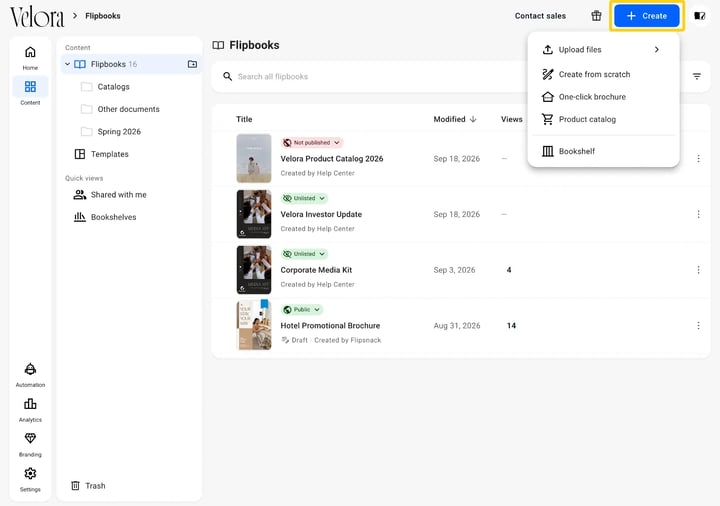Viewport: 720px width, 506px height.
Task: Click Sep 3, 2026 date cell
Action: point(454,270)
